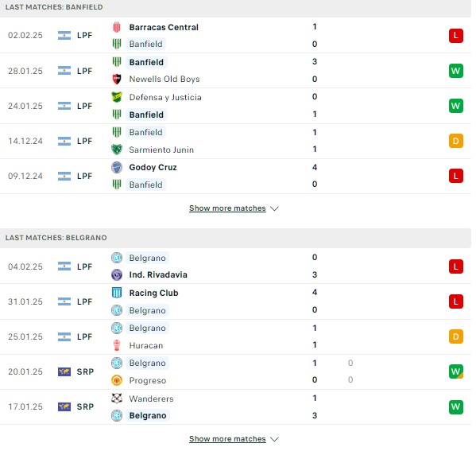The image size is (476, 455).
Task: Click the SRP competition flag on 20.01.25
Action: point(64,371)
